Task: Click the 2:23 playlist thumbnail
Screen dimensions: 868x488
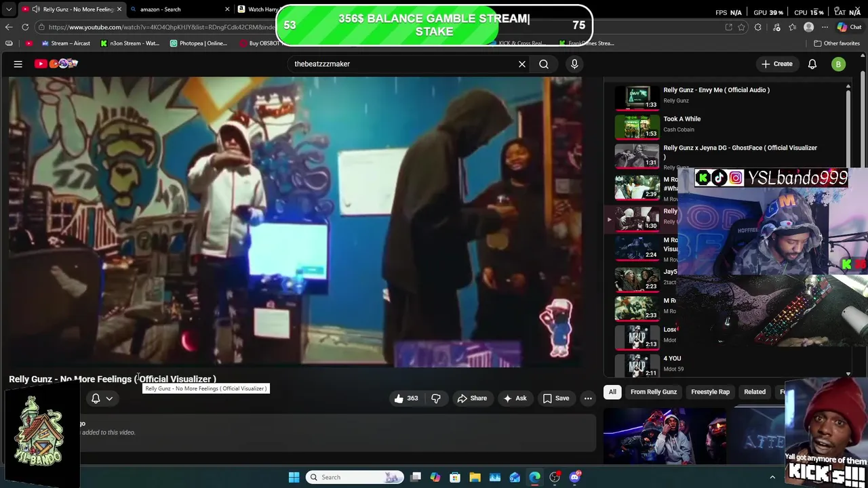Action: point(637,278)
